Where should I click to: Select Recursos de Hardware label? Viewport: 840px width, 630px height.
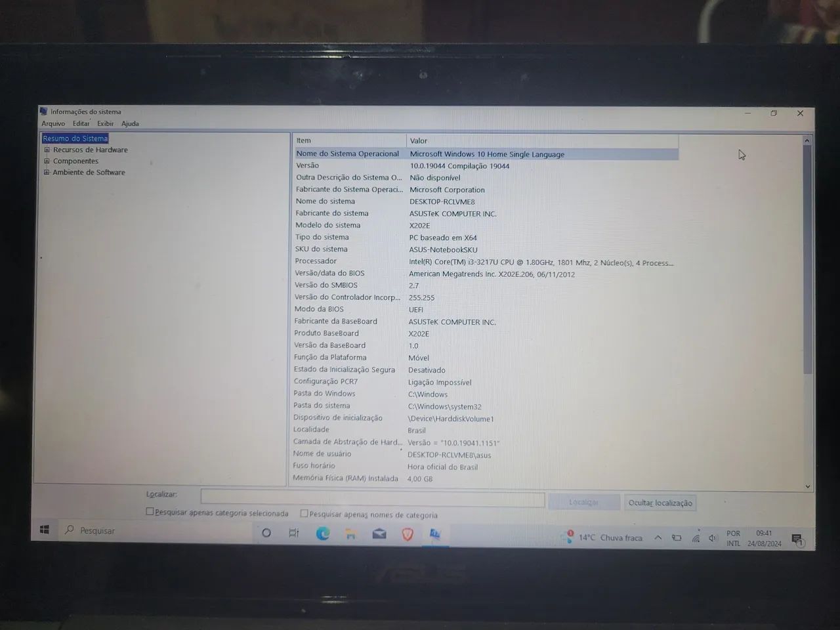91,150
